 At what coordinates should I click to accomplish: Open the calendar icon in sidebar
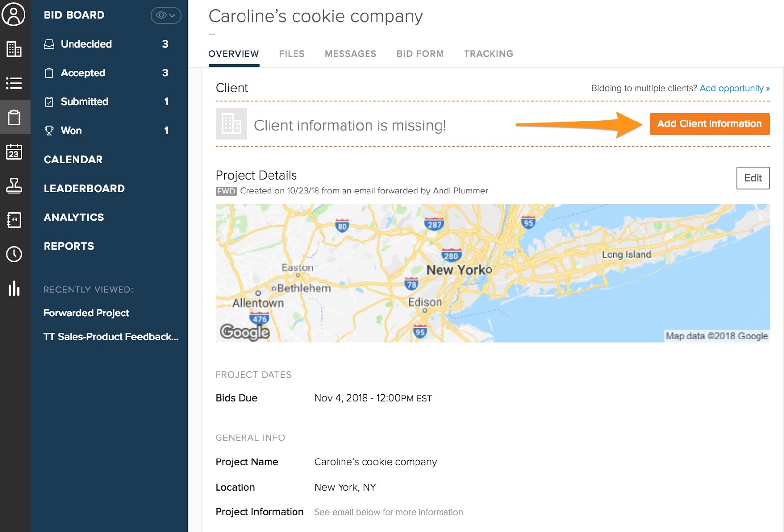coord(14,152)
